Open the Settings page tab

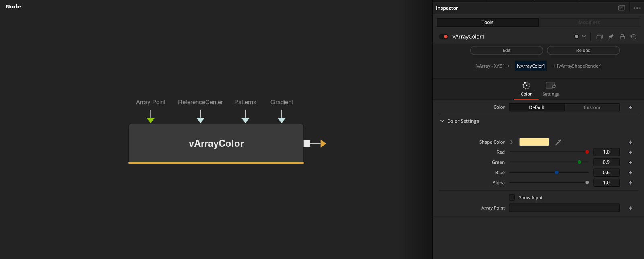pyautogui.click(x=551, y=89)
